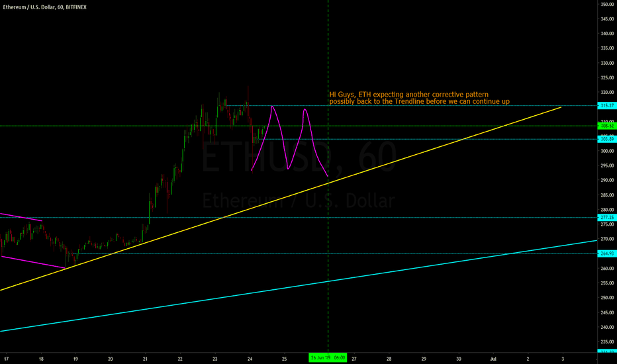Click the 300.00 value on price axis

tap(607, 151)
